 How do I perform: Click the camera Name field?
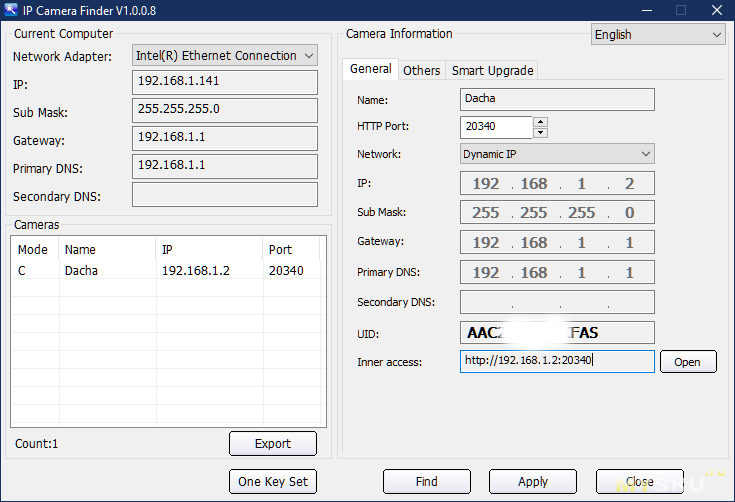coord(557,99)
